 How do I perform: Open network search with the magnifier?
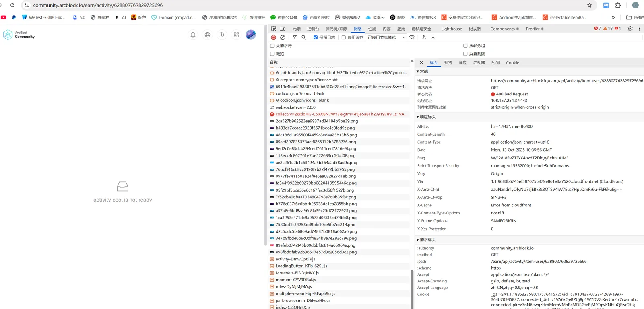pos(304,37)
